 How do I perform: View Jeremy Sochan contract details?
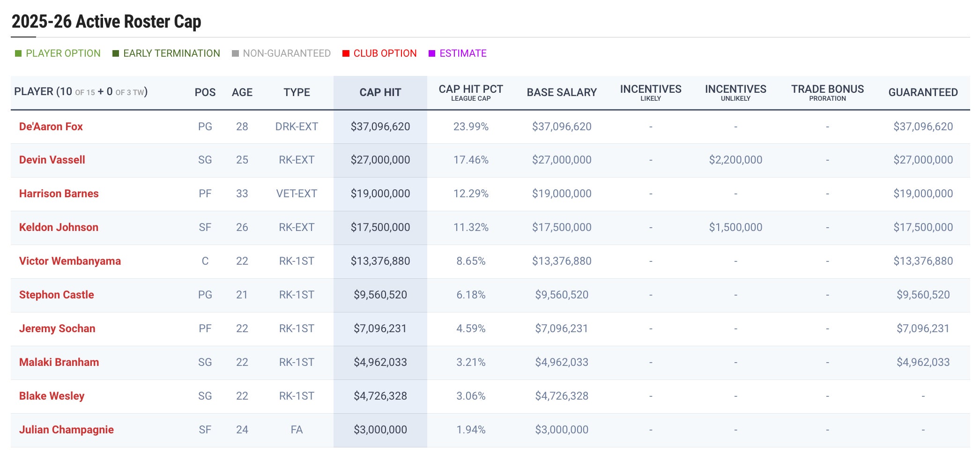tap(57, 328)
